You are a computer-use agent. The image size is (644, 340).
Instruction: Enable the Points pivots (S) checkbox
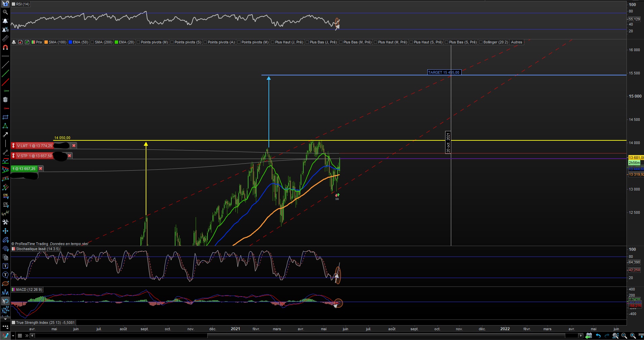tap(172, 42)
